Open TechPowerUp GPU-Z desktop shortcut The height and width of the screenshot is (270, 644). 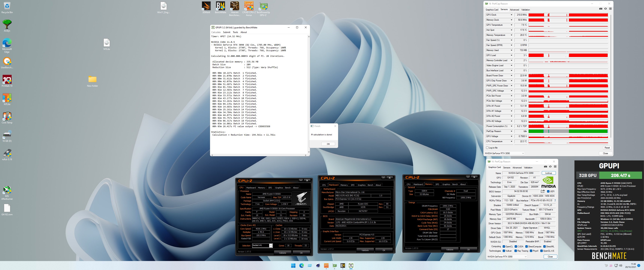coord(263,9)
